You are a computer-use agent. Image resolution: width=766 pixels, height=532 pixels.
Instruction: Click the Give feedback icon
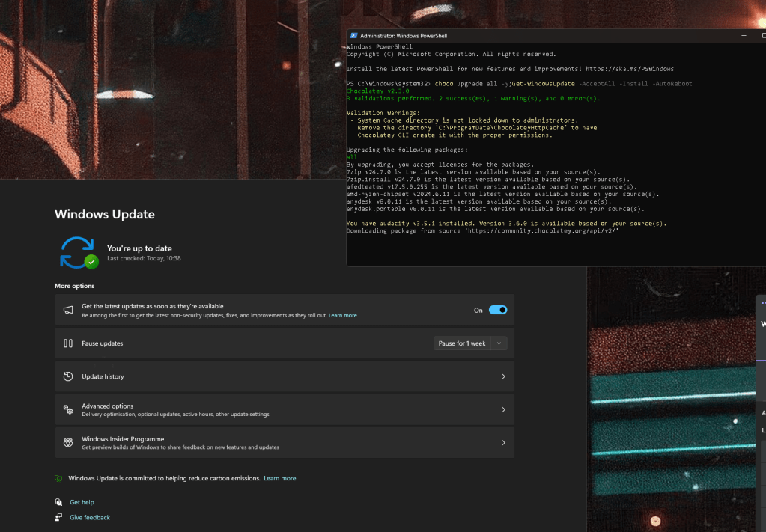[x=58, y=517]
